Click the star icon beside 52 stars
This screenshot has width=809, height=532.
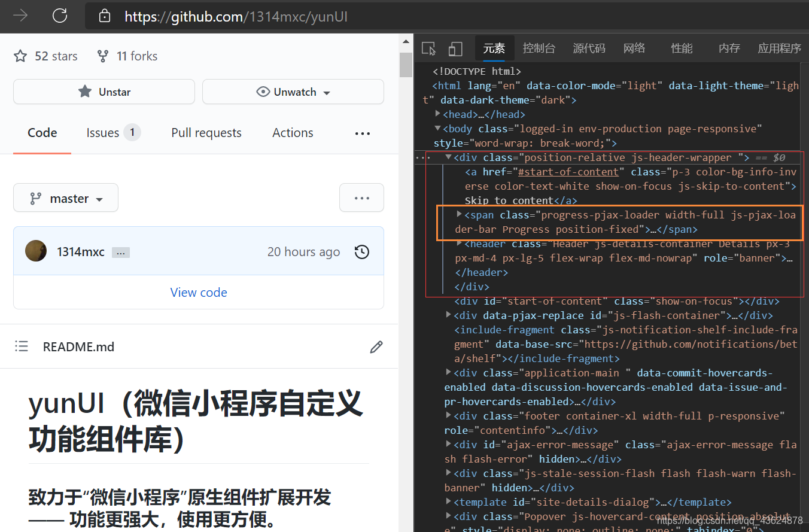tap(20, 56)
